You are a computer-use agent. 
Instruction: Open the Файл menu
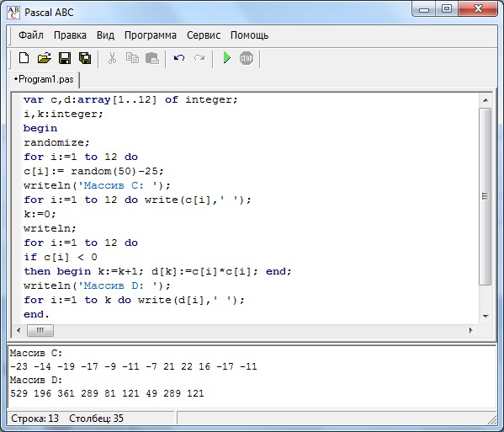pos(31,35)
